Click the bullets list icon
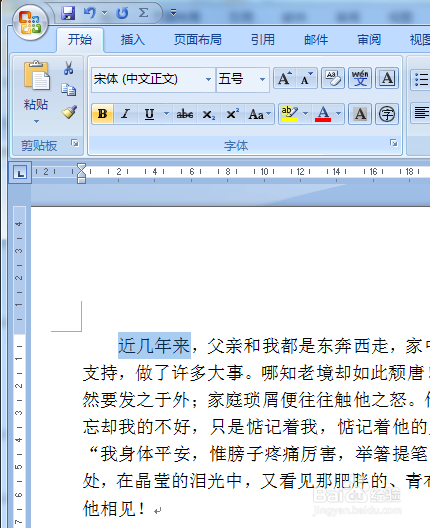Image resolution: width=430 pixels, height=528 pixels. [421, 79]
